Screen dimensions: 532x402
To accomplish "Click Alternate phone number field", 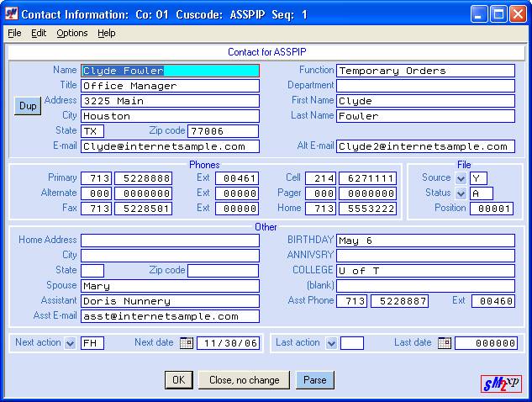I will pyautogui.click(x=144, y=193).
